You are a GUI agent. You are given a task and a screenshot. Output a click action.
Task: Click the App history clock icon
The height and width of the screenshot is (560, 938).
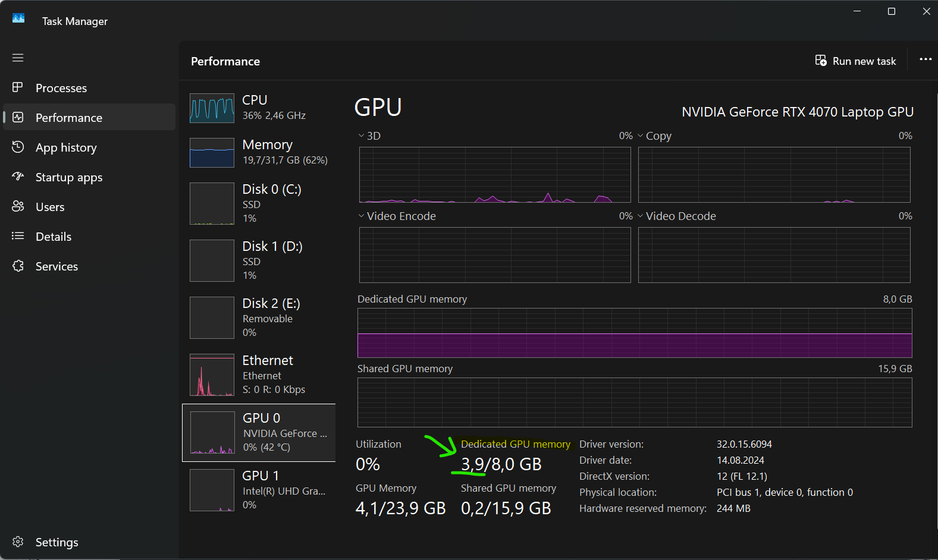click(x=18, y=147)
